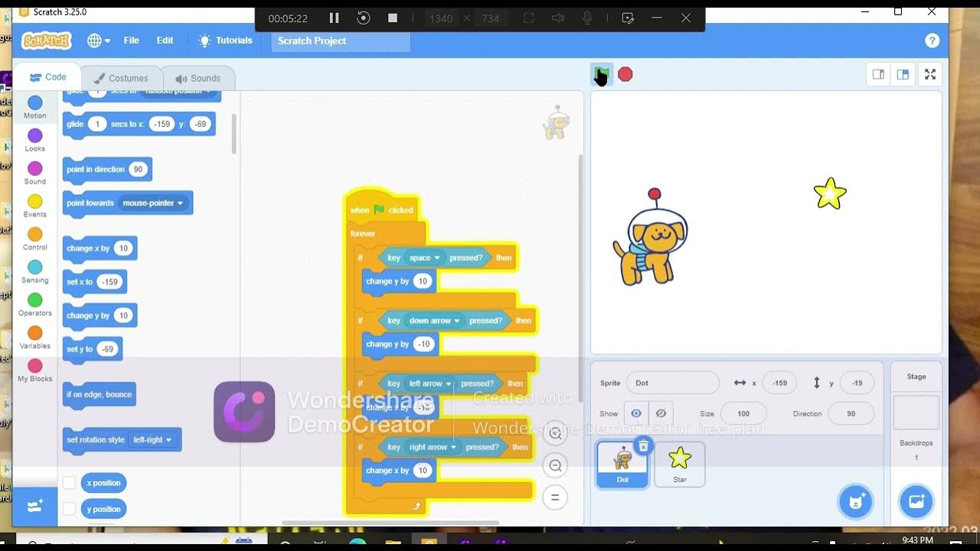
Task: Select the Sensing category
Action: [x=35, y=272]
